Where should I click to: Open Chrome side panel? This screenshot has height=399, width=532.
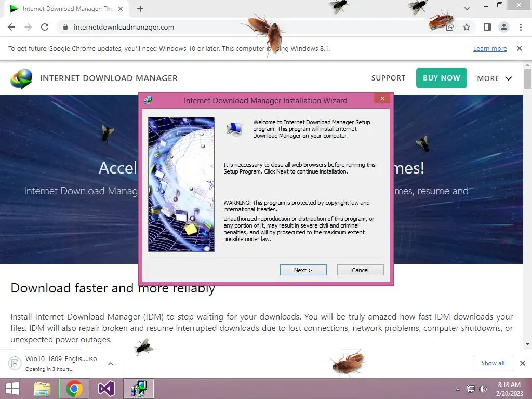pos(487,27)
